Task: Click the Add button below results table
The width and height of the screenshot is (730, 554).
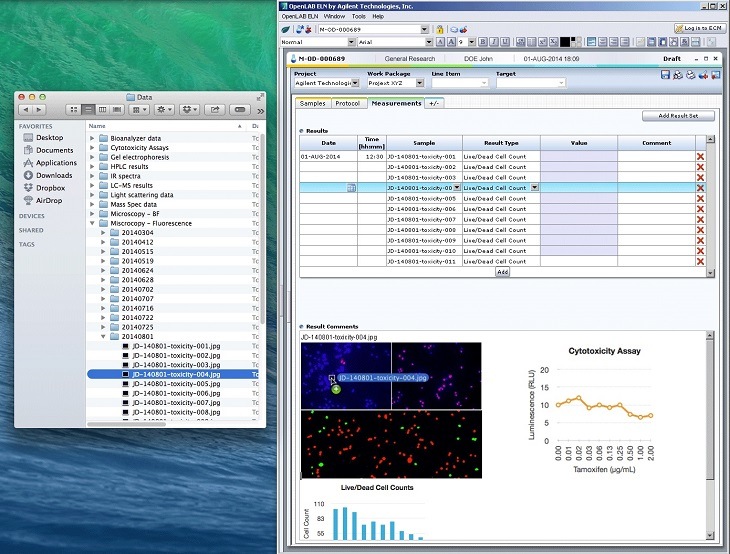Action: pyautogui.click(x=502, y=272)
